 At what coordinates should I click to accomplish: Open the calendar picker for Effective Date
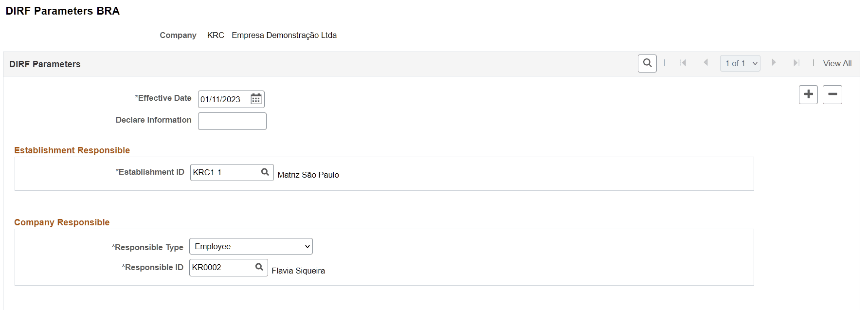(256, 99)
